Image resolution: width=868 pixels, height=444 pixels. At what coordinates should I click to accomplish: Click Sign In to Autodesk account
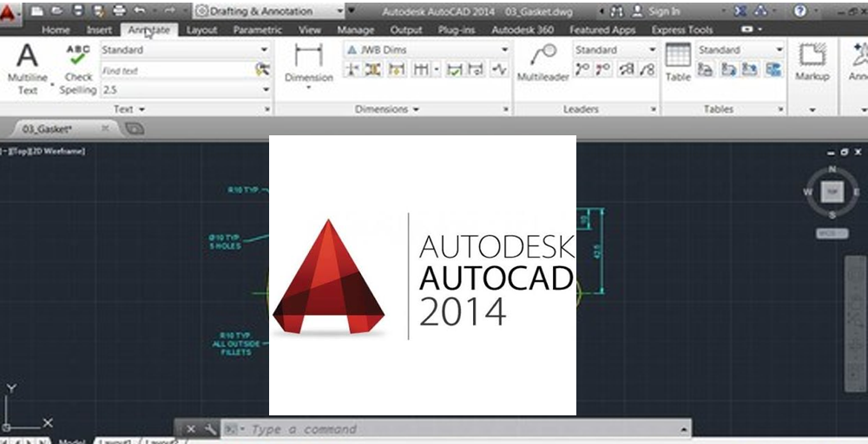click(x=656, y=11)
